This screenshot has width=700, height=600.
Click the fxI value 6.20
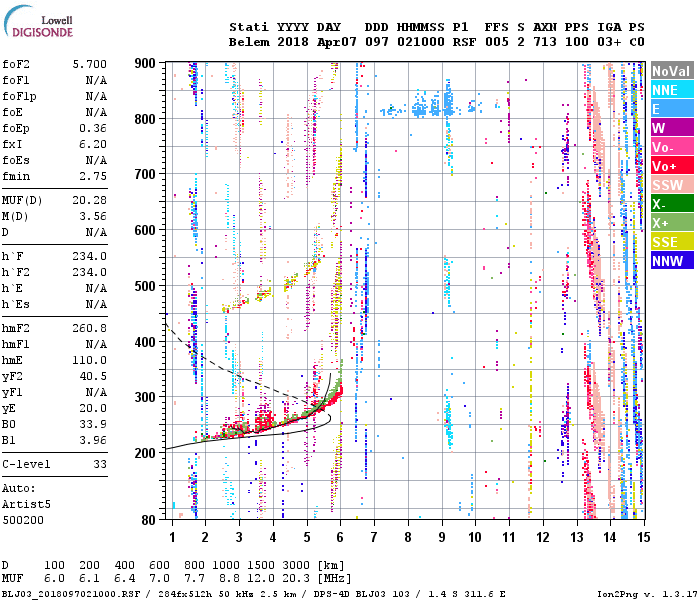tap(93, 145)
